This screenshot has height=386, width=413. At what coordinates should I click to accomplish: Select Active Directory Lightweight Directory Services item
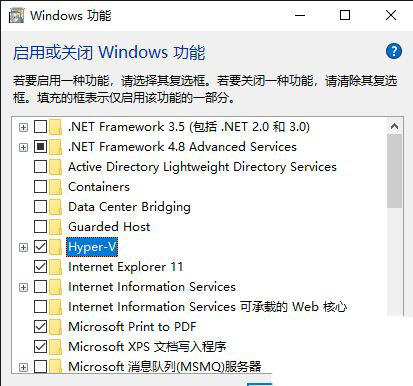click(202, 167)
